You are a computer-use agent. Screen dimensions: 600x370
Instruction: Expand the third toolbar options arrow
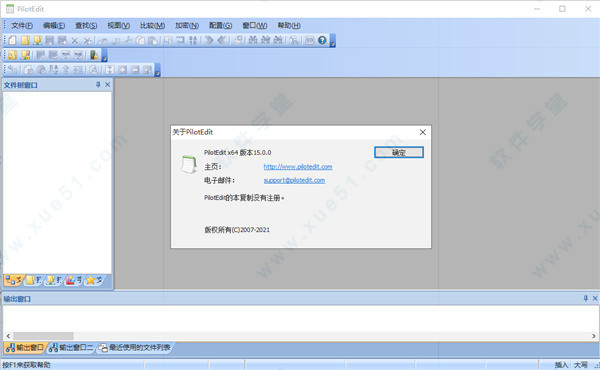click(157, 70)
